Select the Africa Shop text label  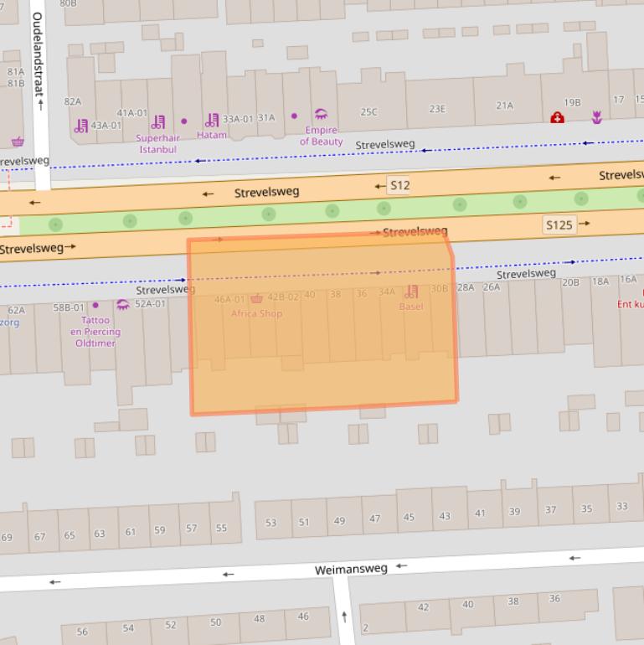tap(256, 313)
